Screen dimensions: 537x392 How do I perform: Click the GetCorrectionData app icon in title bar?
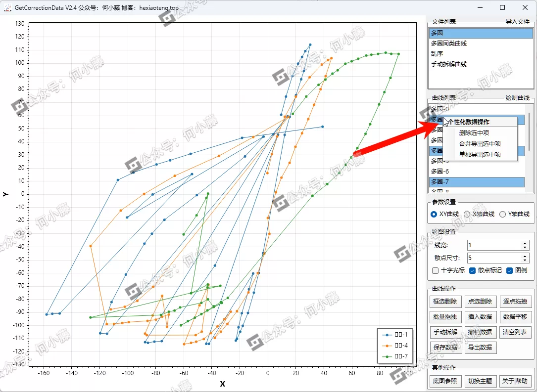click(7, 7)
